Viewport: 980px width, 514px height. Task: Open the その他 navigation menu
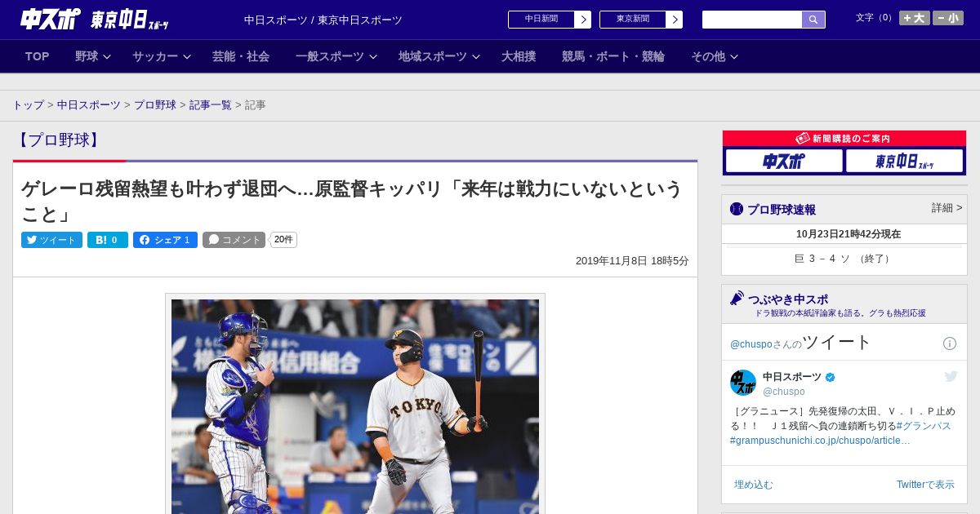click(x=708, y=56)
